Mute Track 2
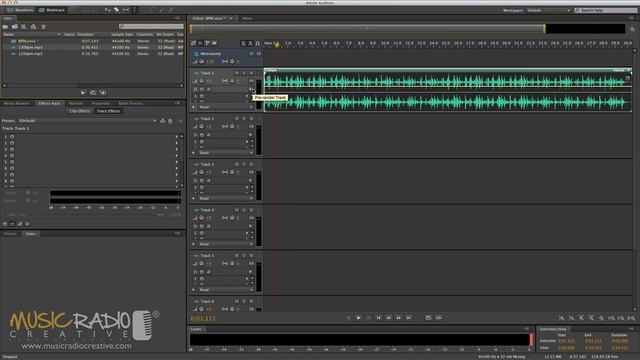Viewport: 640px width, 360px height. pos(236,119)
